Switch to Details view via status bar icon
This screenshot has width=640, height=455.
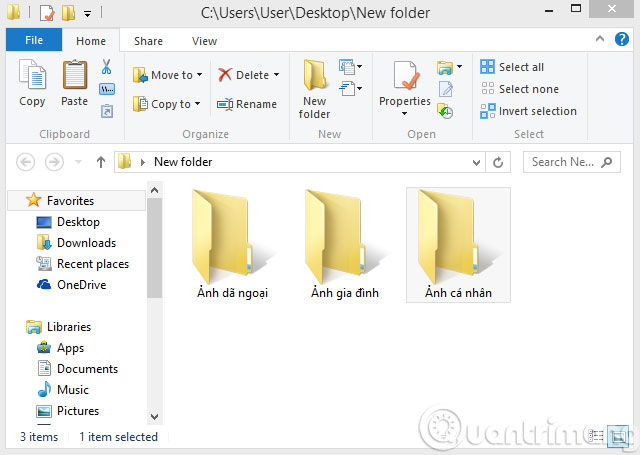coord(596,436)
